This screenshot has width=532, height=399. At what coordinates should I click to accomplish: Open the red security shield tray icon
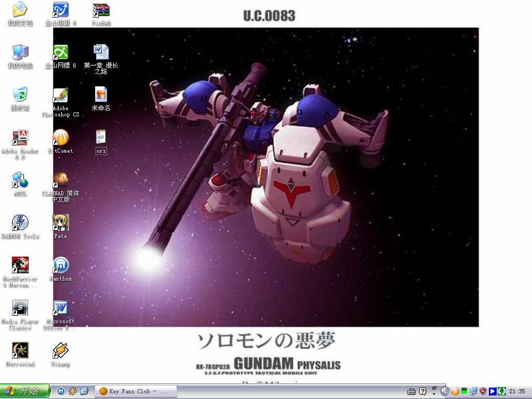483,392
